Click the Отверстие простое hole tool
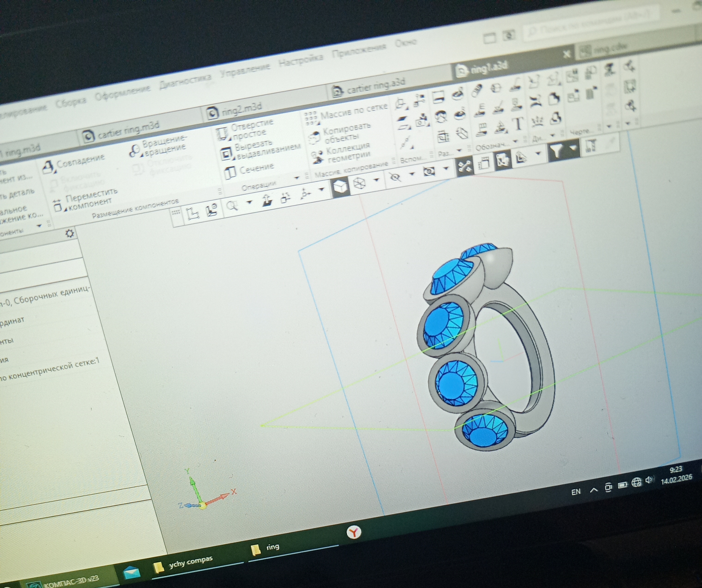This screenshot has height=588, width=702. point(222,134)
